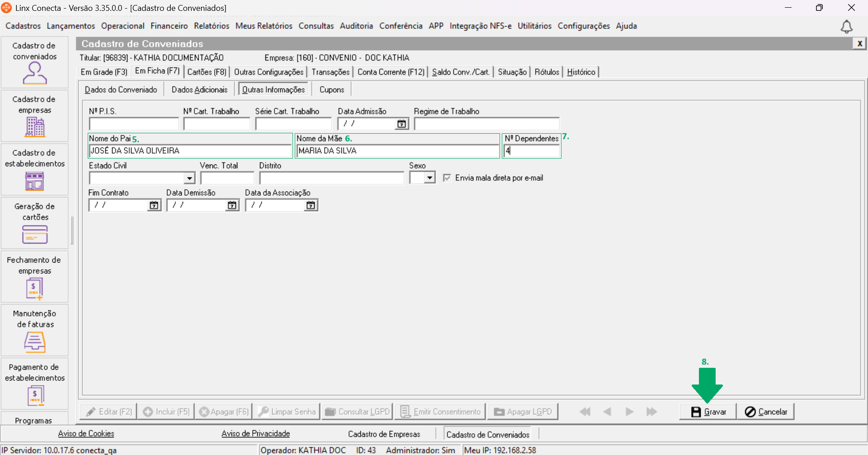Switch to the Cartões (F8) tab
The image size is (868, 455).
pyautogui.click(x=207, y=72)
